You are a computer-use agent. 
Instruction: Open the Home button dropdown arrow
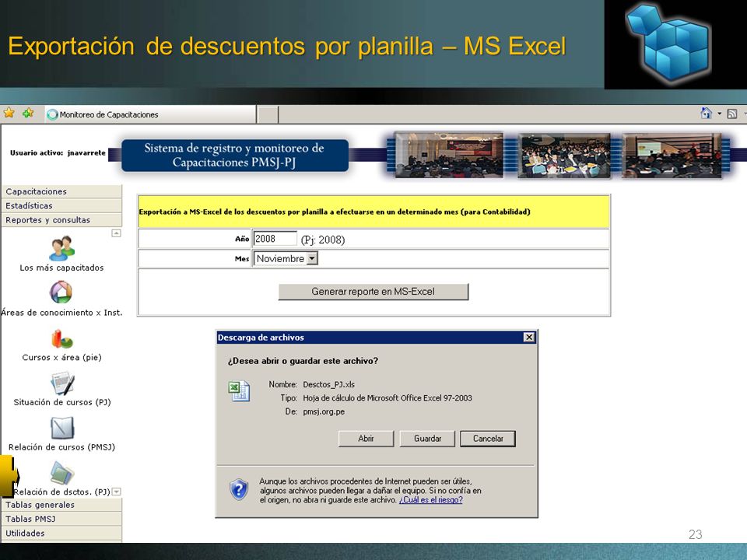click(x=719, y=114)
